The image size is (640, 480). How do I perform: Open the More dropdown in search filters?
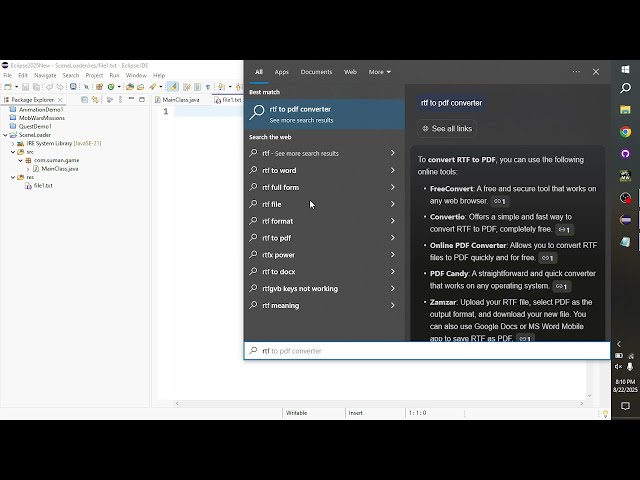pos(380,72)
